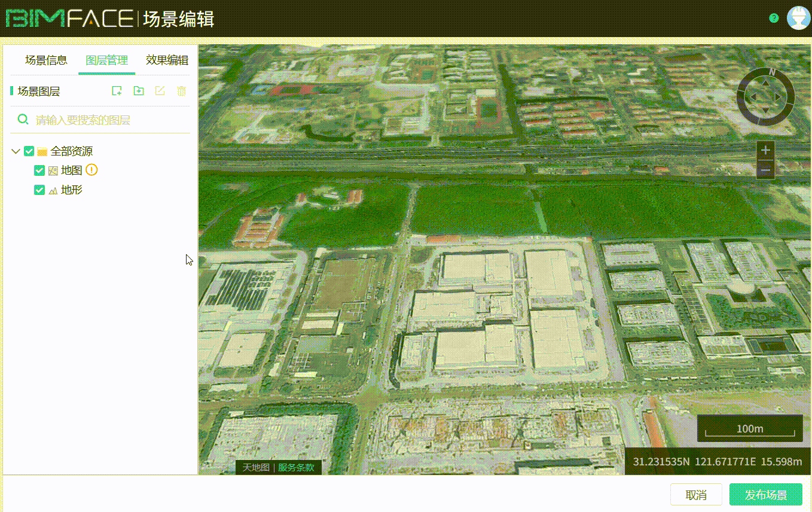The image size is (812, 512).
Task: Pan map using compass up arrow
Action: click(765, 84)
